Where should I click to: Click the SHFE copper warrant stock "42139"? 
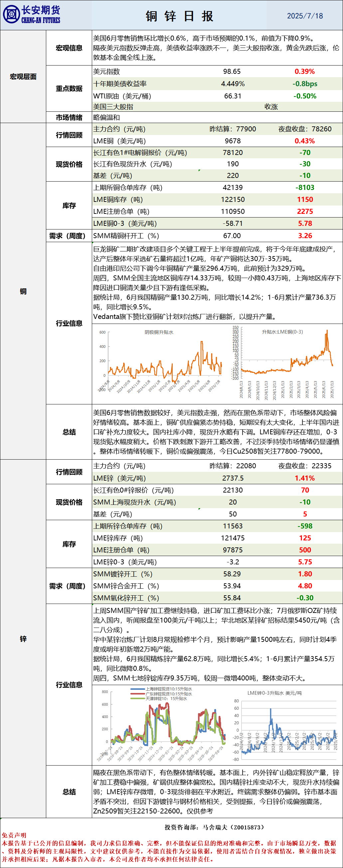[233, 187]
